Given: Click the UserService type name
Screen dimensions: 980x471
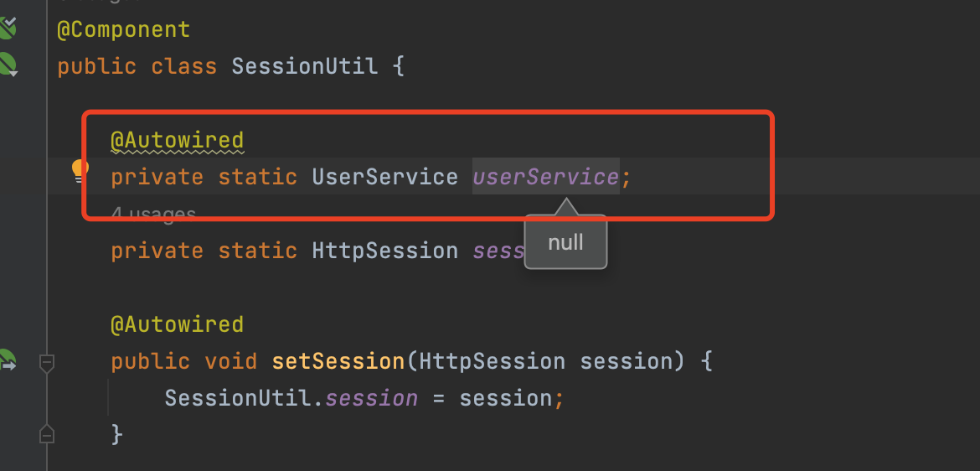Looking at the screenshot, I should coord(384,177).
